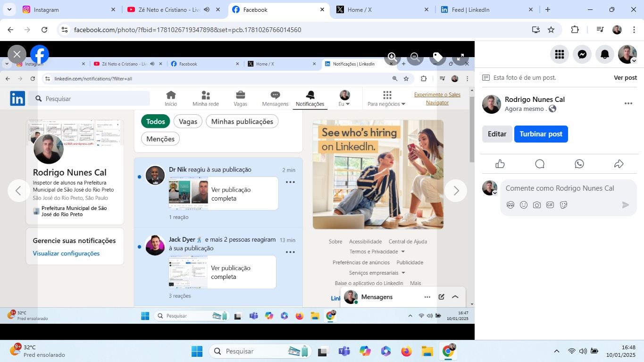Show hidden system tray icons
This screenshot has width=644, height=362.
pyautogui.click(x=557, y=351)
